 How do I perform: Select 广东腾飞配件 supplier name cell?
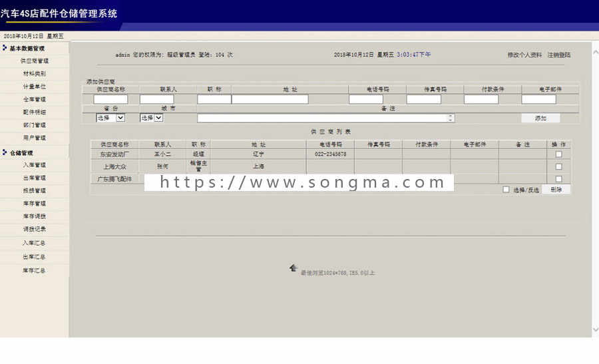point(114,179)
